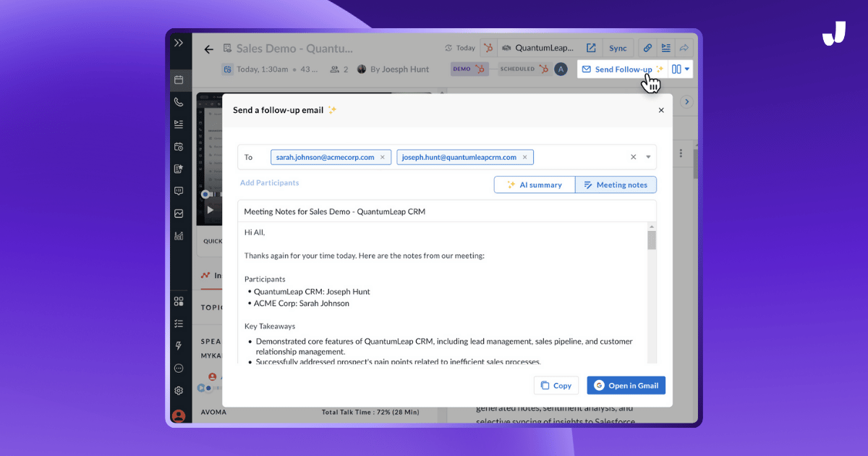Open the settings gear in the sidebar
The height and width of the screenshot is (456, 868).
[179, 391]
